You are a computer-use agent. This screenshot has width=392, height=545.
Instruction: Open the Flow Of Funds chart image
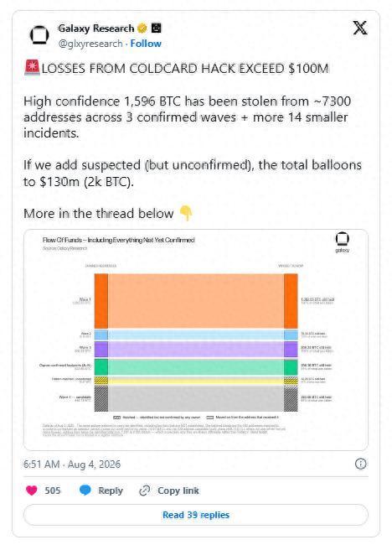tap(196, 340)
